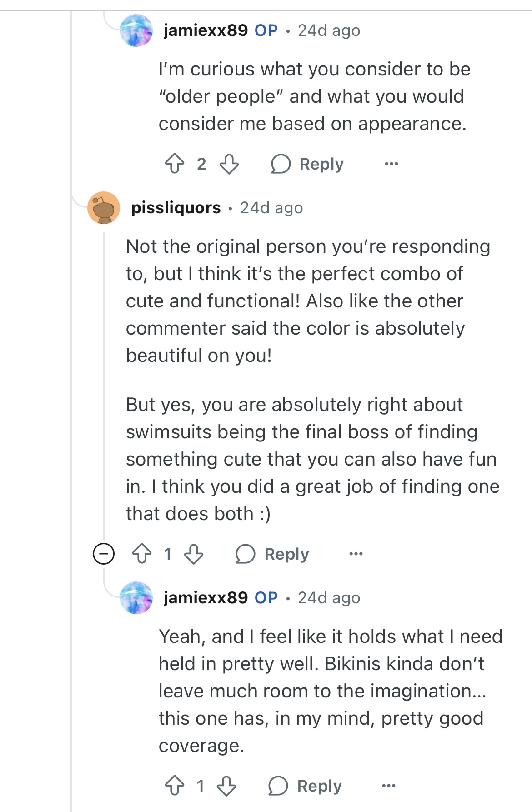The width and height of the screenshot is (532, 812).
Task: Open jamiexx89 avatar on bottom comment
Action: pos(136,598)
